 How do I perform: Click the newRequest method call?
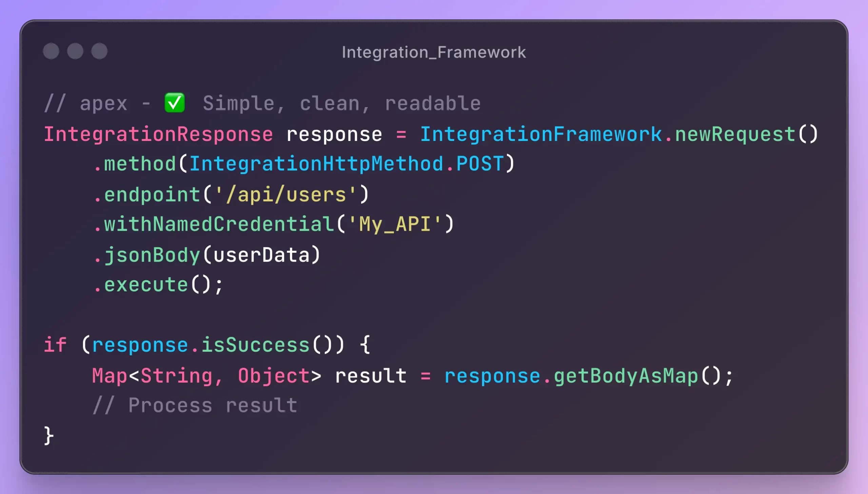[735, 135]
